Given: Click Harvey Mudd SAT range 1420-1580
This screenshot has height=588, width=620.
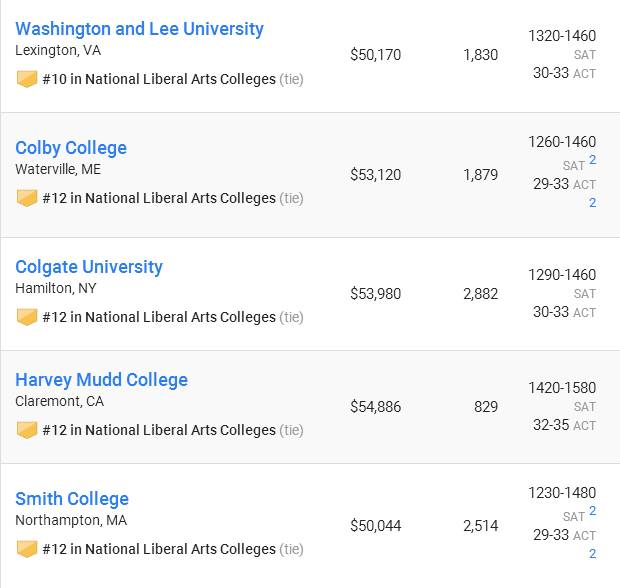Looking at the screenshot, I should pos(562,388).
